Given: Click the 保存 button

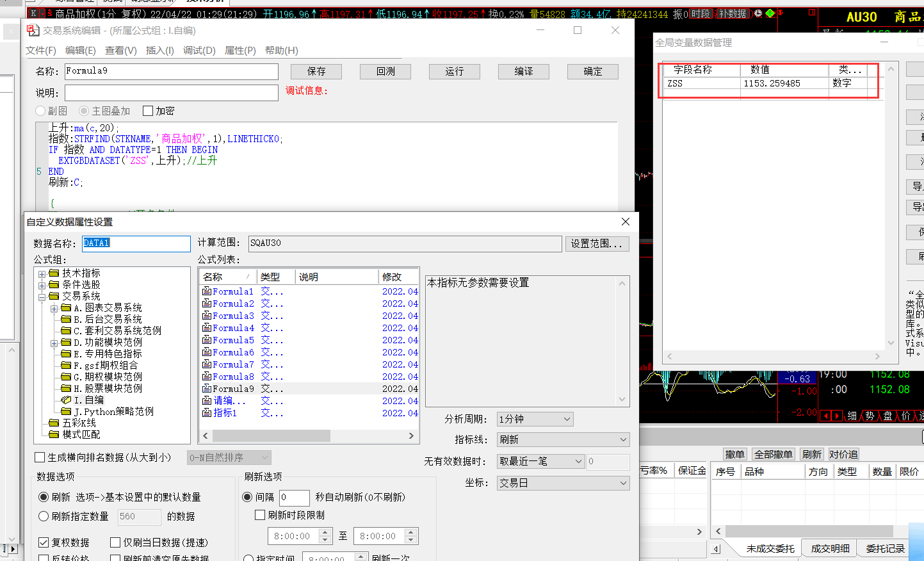Looking at the screenshot, I should coord(316,72).
